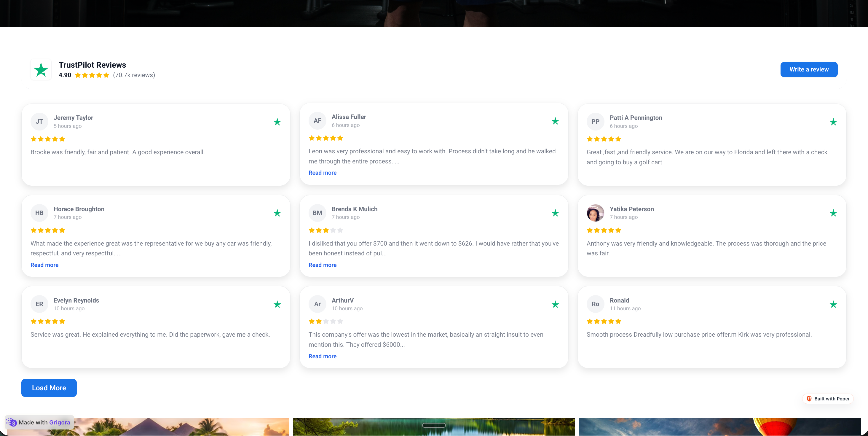
Task: Click Jeremy Taylor's five-star rating
Action: pyautogui.click(x=48, y=139)
